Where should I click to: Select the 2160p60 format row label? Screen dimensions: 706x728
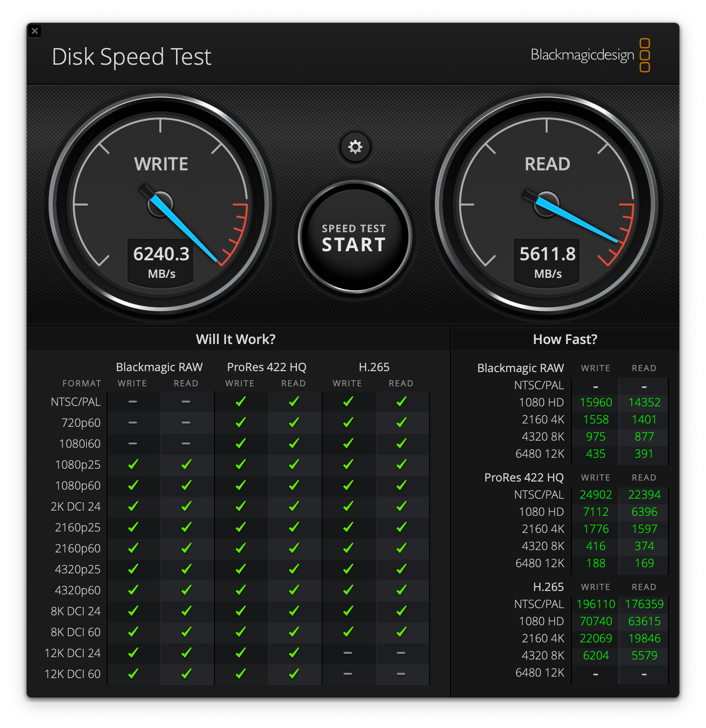coord(78,549)
